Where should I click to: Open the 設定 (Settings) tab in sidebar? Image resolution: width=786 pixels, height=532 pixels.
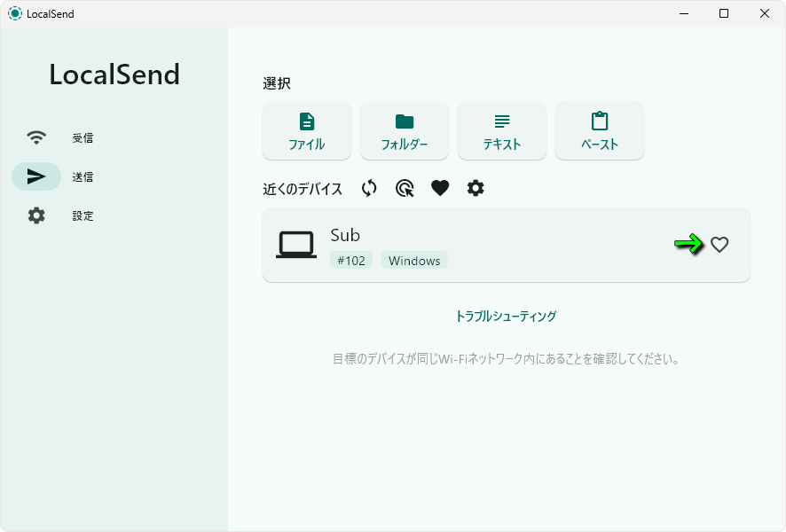tap(60, 215)
